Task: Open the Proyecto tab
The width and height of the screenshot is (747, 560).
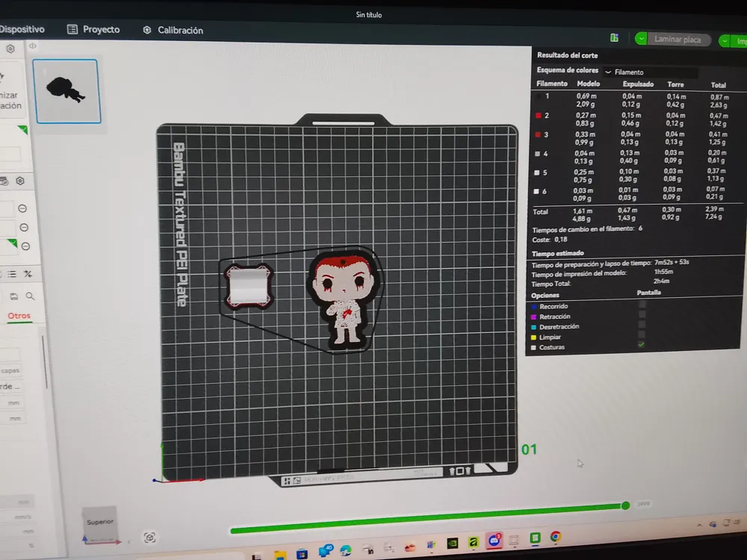Action: [93, 30]
